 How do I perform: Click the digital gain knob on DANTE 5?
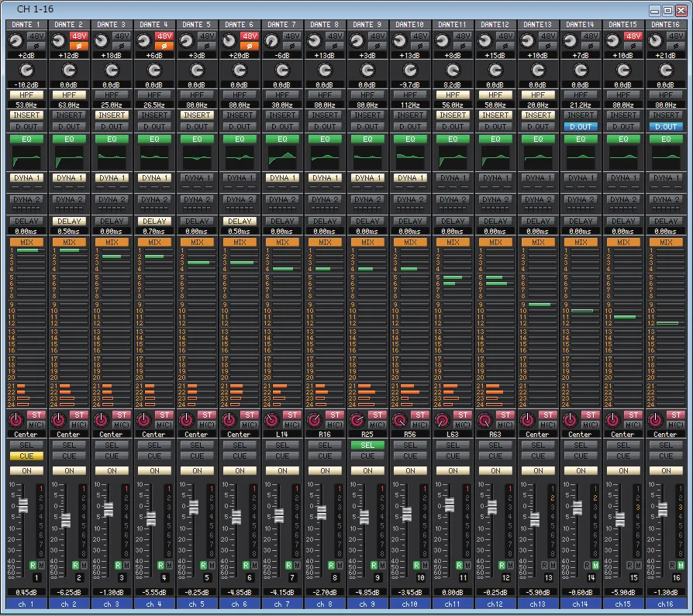click(197, 71)
